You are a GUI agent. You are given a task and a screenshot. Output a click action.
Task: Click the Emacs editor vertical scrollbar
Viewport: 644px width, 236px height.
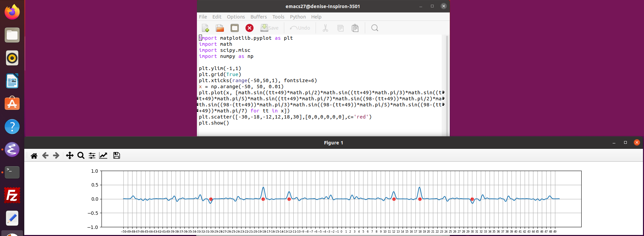(x=447, y=84)
